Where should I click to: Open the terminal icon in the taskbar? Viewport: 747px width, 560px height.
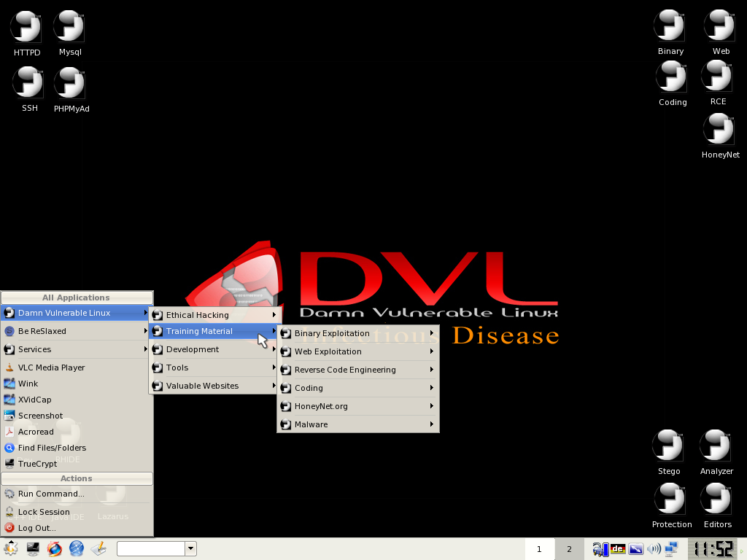tap(32, 549)
